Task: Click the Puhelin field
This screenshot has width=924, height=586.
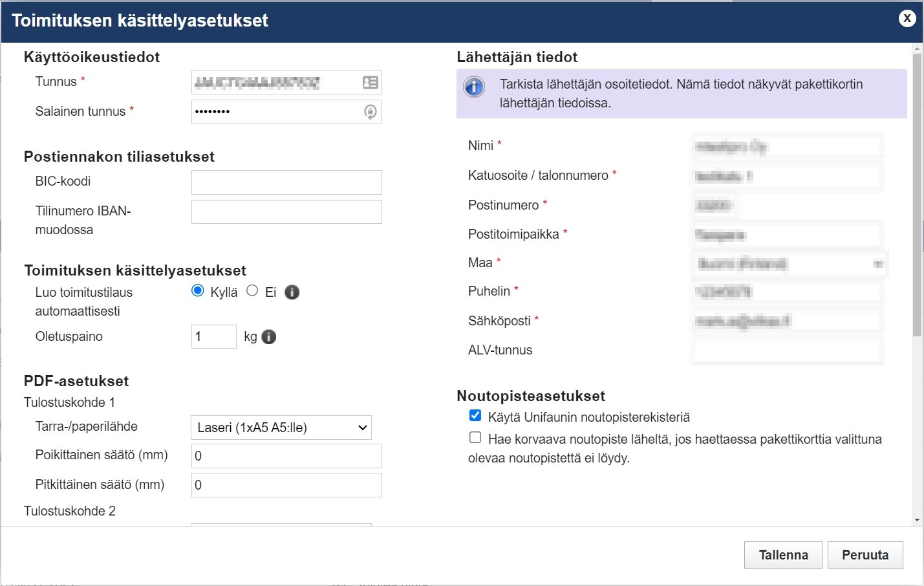Action: click(788, 292)
